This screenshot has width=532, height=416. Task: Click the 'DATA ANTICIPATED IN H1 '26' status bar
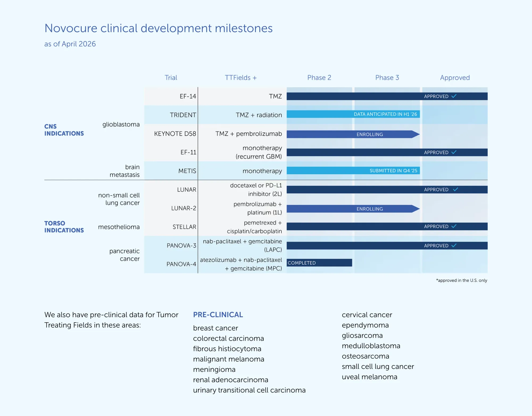point(353,114)
